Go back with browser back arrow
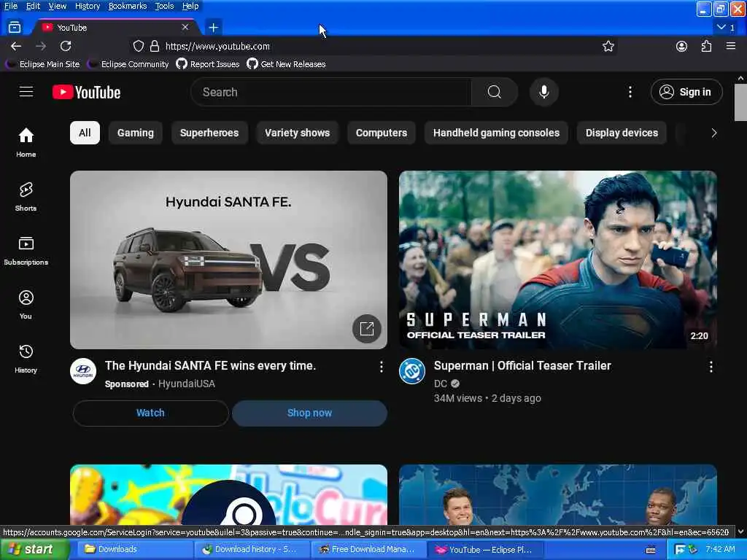This screenshot has width=747, height=560. 16,46
